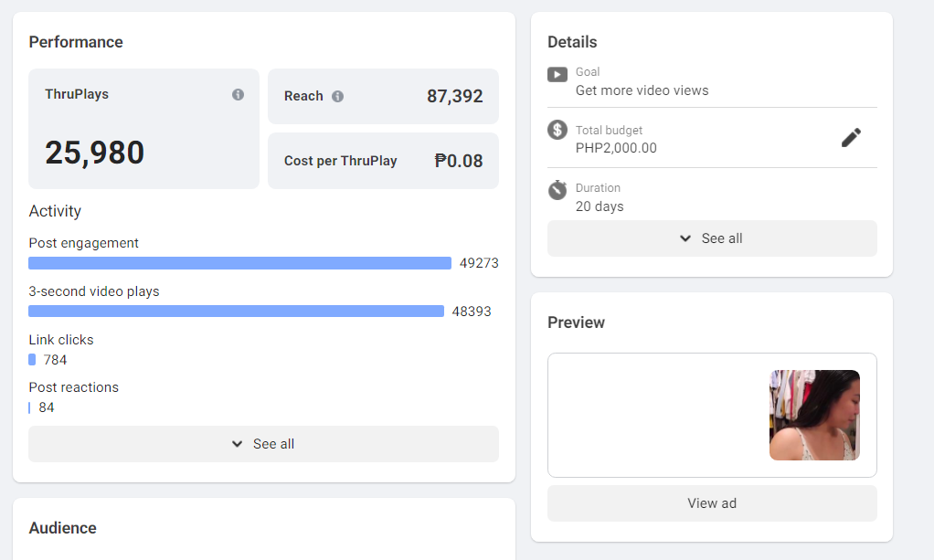Click the video Goal icon
This screenshot has height=560, width=934.
point(557,74)
